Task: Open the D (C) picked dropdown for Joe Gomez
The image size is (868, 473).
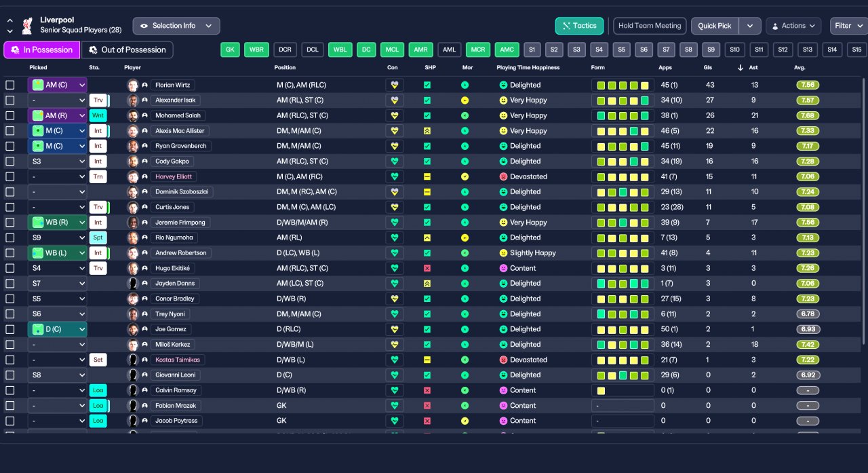Action: click(x=58, y=330)
